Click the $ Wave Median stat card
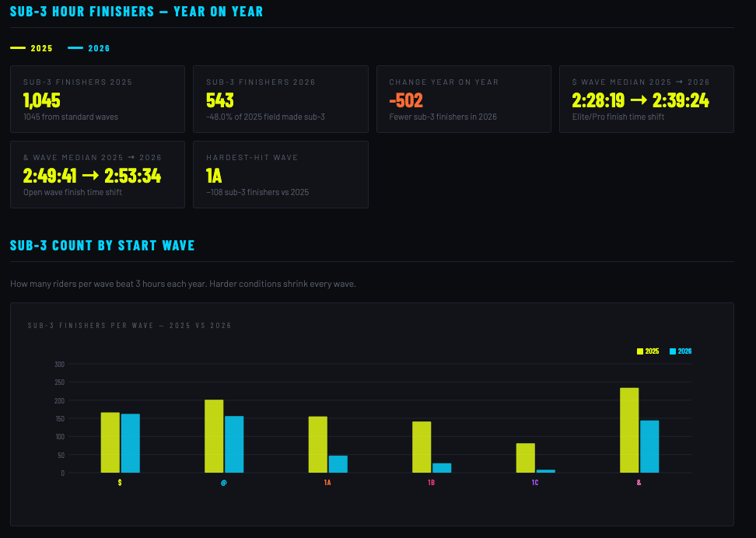 tap(646, 99)
